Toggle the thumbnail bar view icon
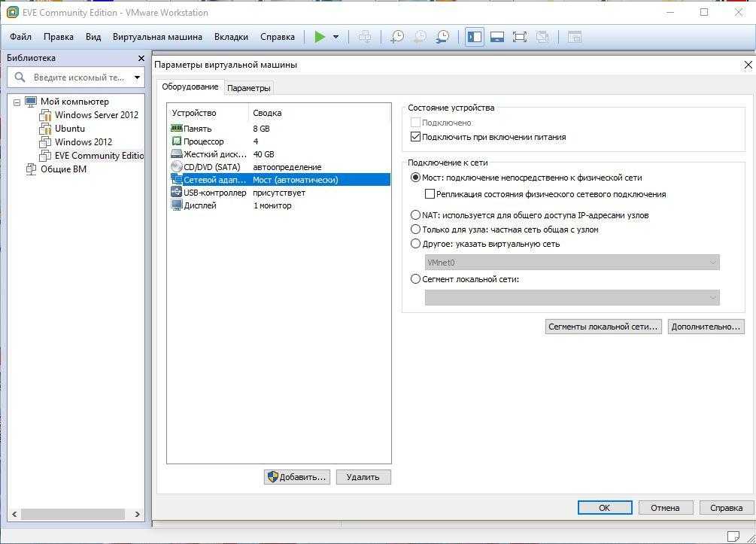The image size is (756, 544). 496,37
